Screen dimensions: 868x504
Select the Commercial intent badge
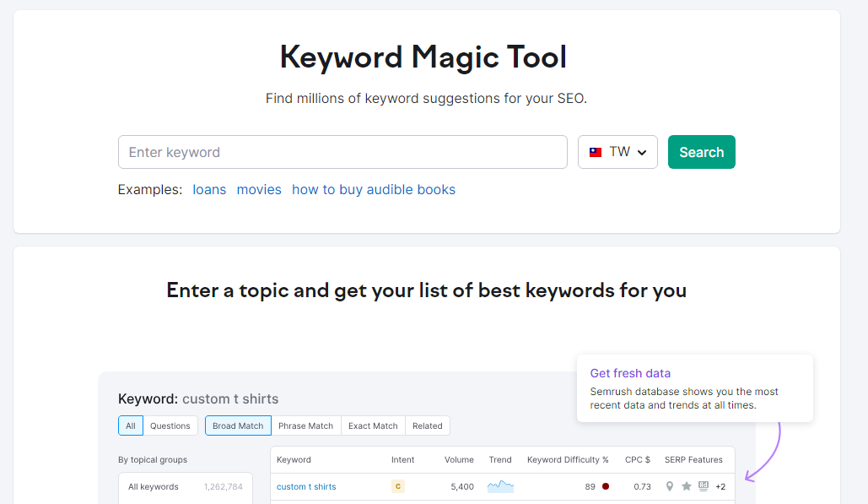pos(397,486)
